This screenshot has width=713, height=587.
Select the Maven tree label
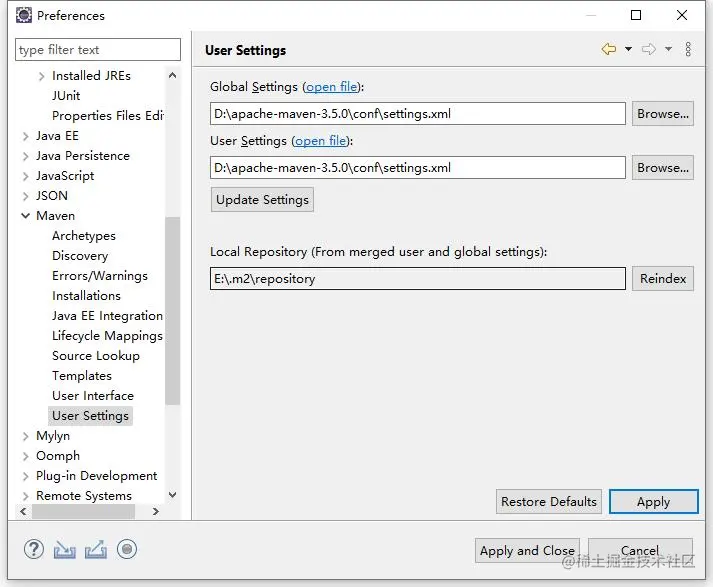tap(55, 216)
